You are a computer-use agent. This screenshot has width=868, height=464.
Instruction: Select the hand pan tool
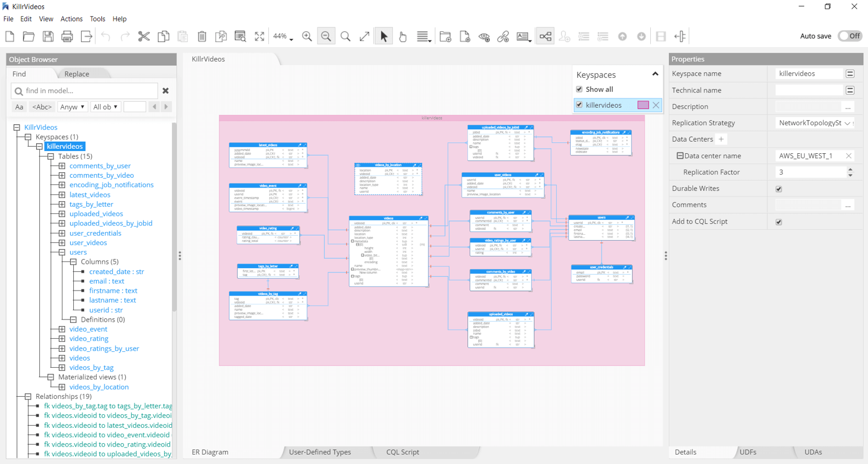[403, 37]
